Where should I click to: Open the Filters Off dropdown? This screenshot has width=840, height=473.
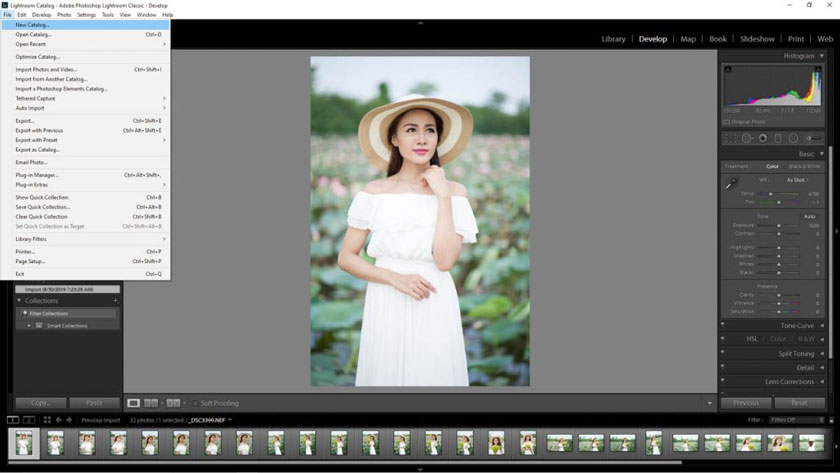point(797,420)
